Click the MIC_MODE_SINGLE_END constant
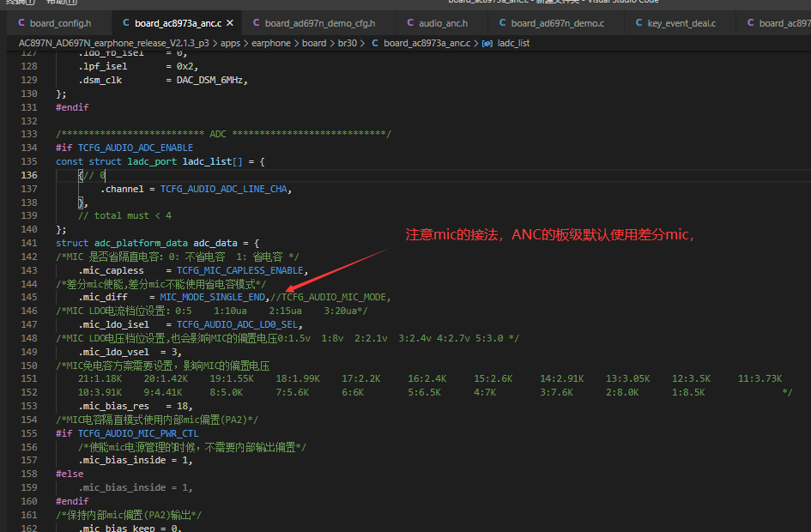Image resolution: width=811 pixels, height=532 pixels. (212, 297)
